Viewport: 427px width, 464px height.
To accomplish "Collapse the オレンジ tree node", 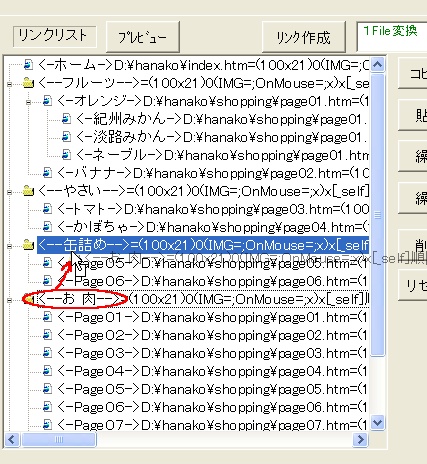I will tap(29, 102).
